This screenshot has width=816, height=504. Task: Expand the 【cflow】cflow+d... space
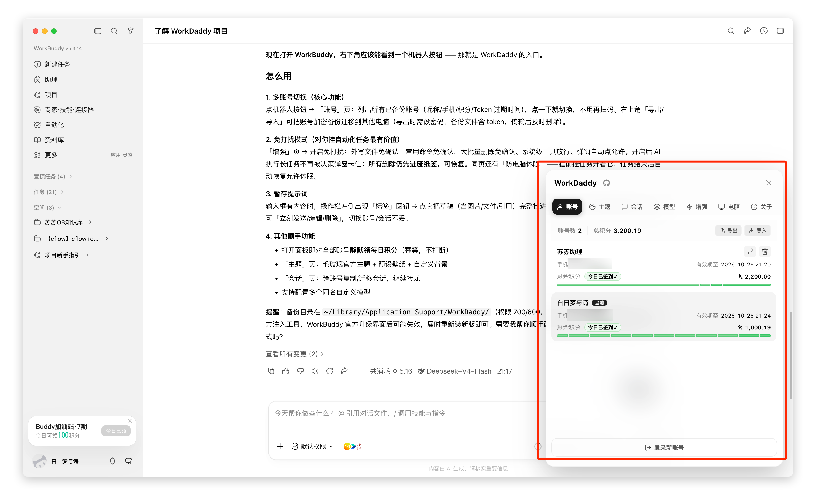pyautogui.click(x=71, y=239)
